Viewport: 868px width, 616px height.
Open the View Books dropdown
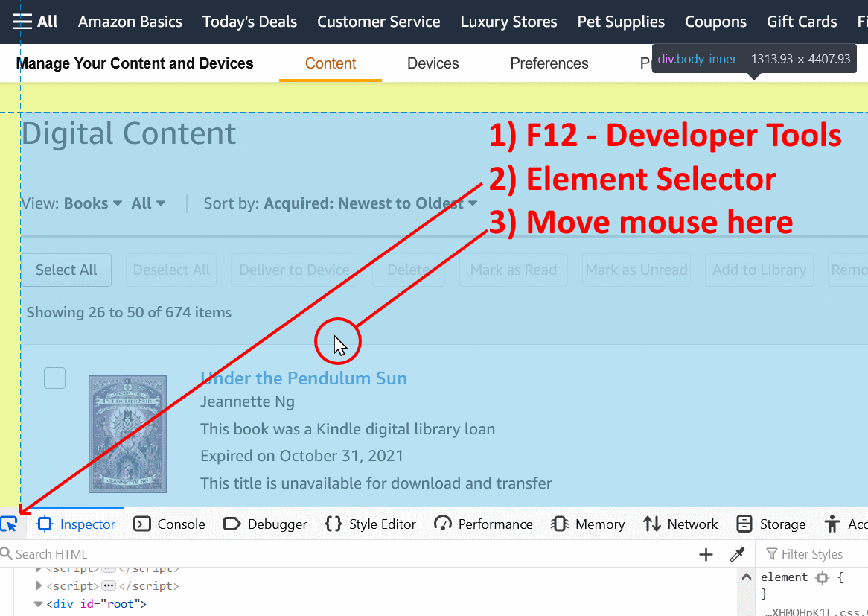click(91, 203)
